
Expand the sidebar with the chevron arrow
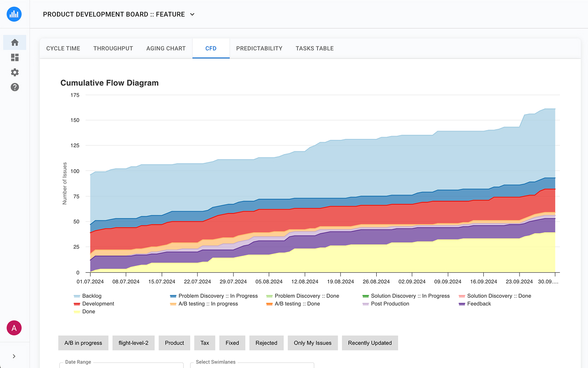tap(14, 356)
